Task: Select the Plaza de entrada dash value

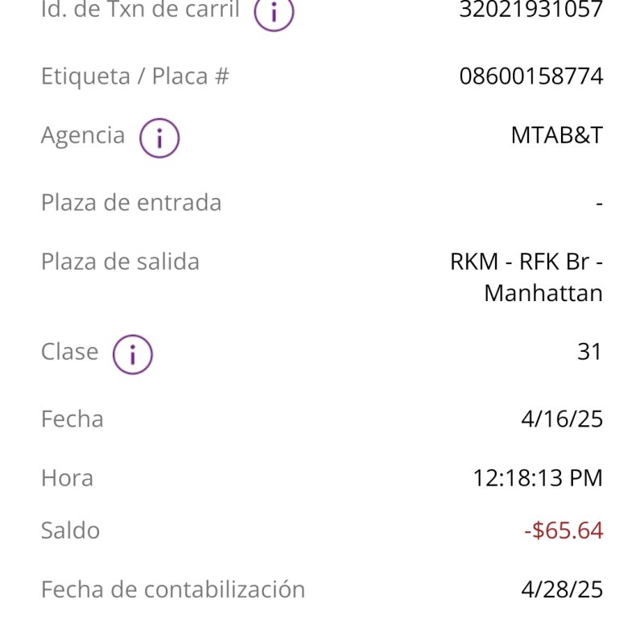Action: [599, 204]
